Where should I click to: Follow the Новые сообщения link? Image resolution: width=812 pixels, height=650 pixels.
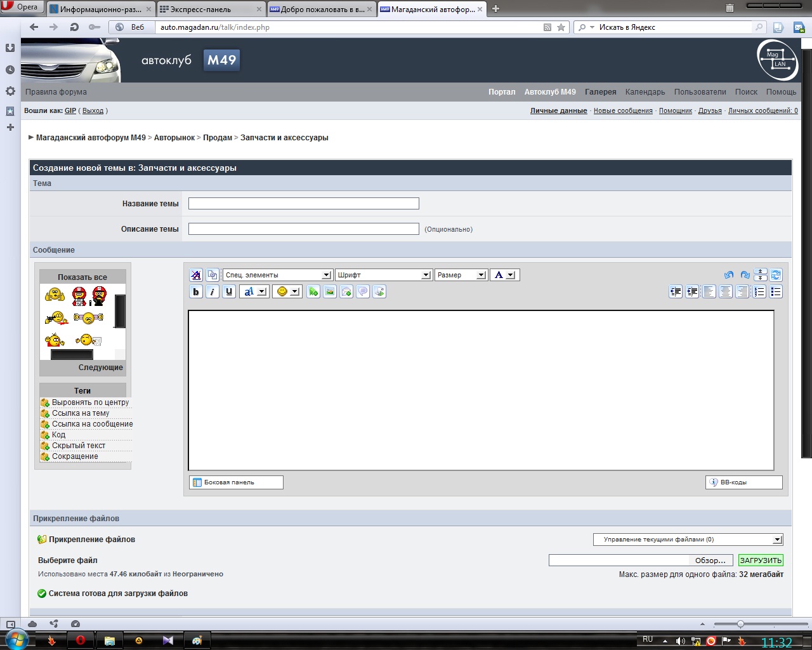(x=623, y=110)
